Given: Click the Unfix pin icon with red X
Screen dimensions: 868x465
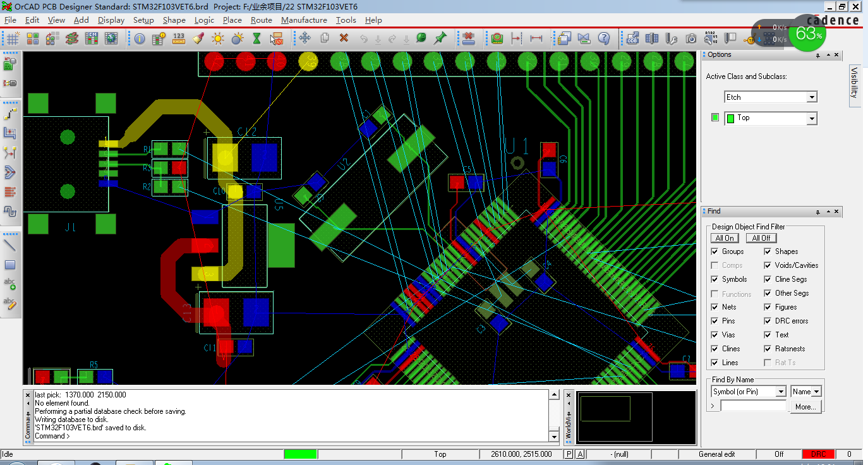Looking at the screenshot, I should click(468, 39).
